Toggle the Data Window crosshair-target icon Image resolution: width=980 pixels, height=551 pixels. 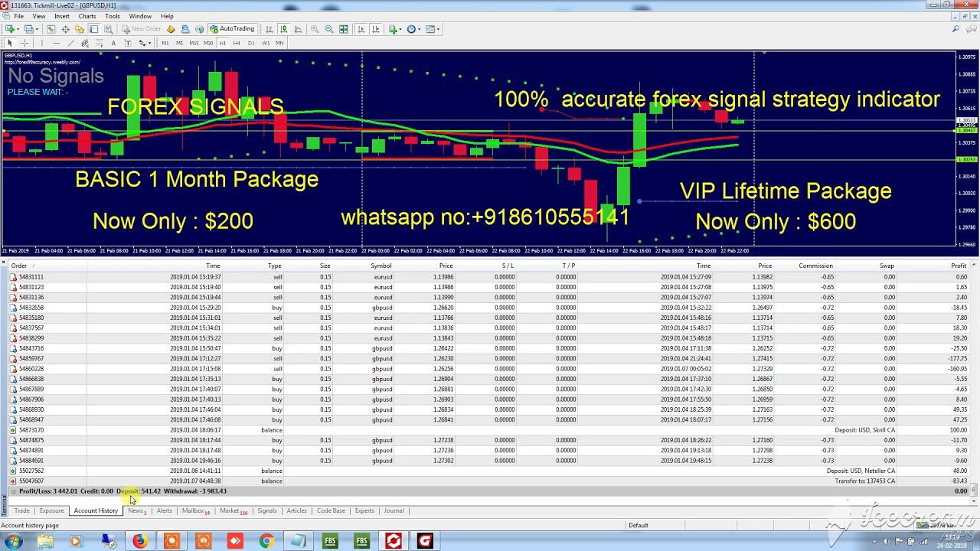point(65,29)
